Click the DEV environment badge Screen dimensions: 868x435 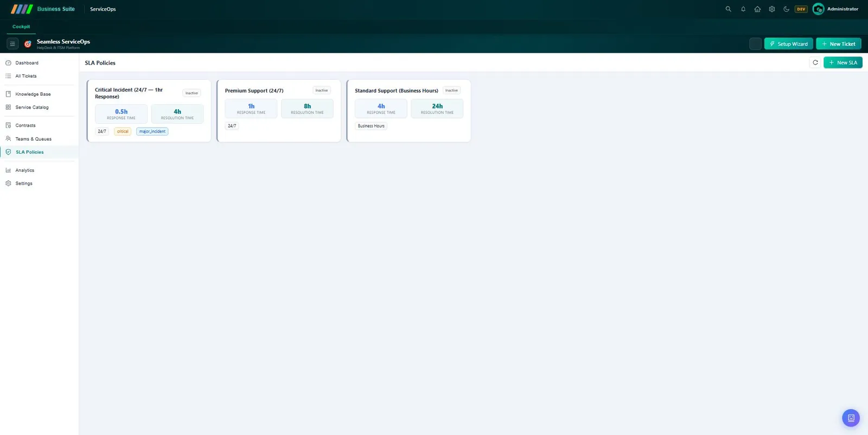pyautogui.click(x=801, y=9)
